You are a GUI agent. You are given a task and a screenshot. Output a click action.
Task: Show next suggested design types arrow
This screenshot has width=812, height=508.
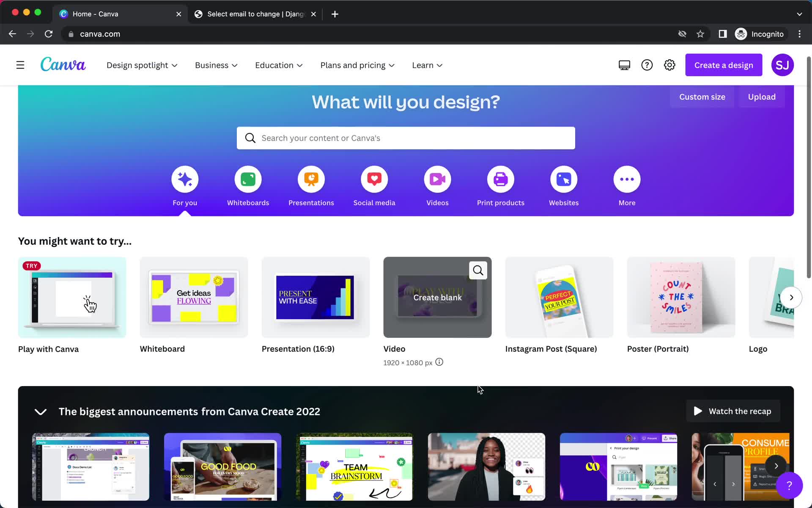coord(791,298)
